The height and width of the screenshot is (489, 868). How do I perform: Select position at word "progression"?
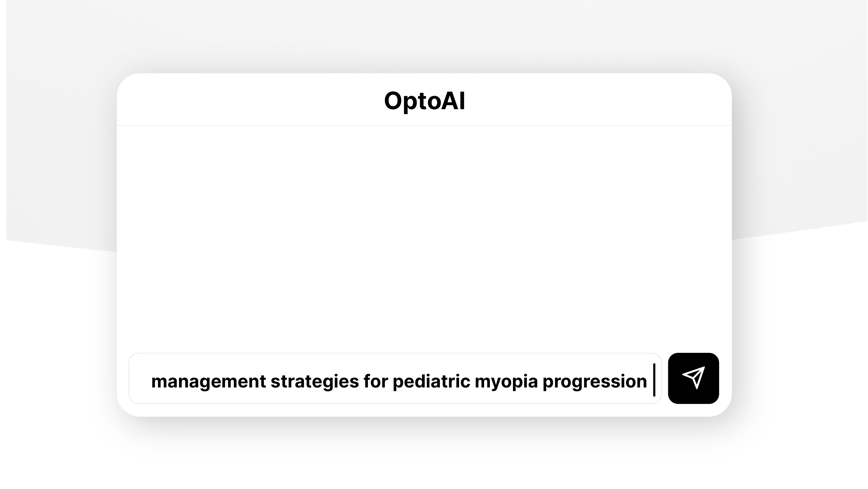(x=595, y=381)
